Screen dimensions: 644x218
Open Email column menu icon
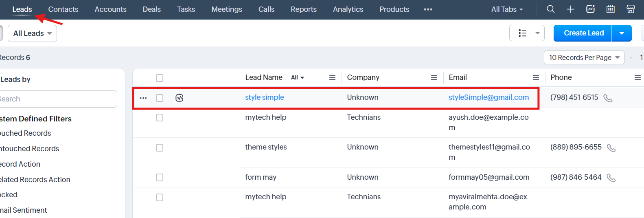(x=536, y=78)
